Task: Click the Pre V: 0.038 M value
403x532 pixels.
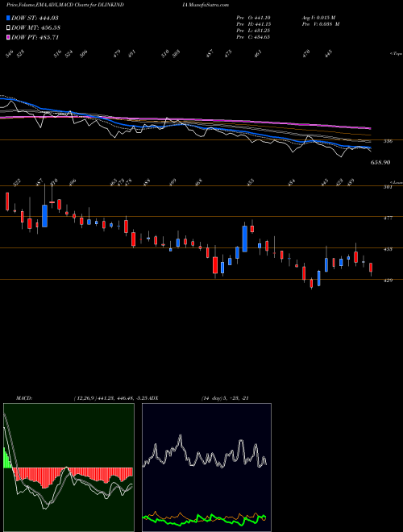Action: coord(321,24)
